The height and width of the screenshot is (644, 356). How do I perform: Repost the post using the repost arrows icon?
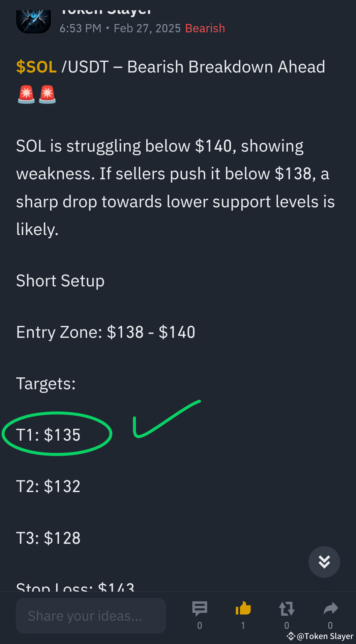(286, 608)
